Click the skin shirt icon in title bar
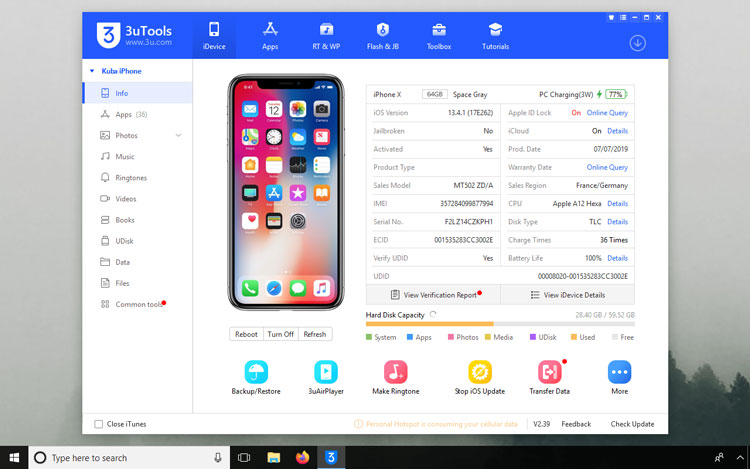The width and height of the screenshot is (750, 469). 611,17
